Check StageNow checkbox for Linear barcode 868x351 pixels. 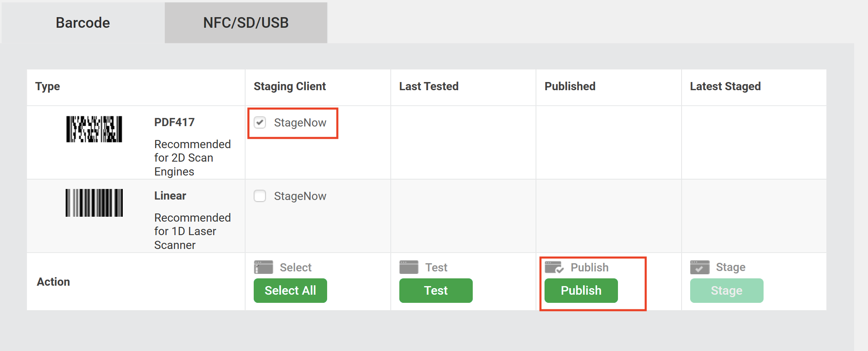point(260,196)
